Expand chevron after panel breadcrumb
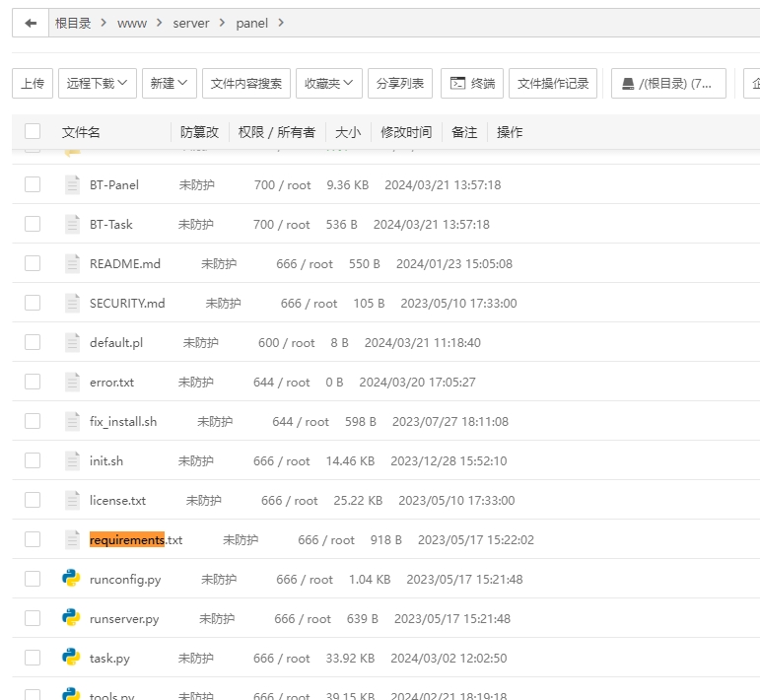 click(x=281, y=23)
